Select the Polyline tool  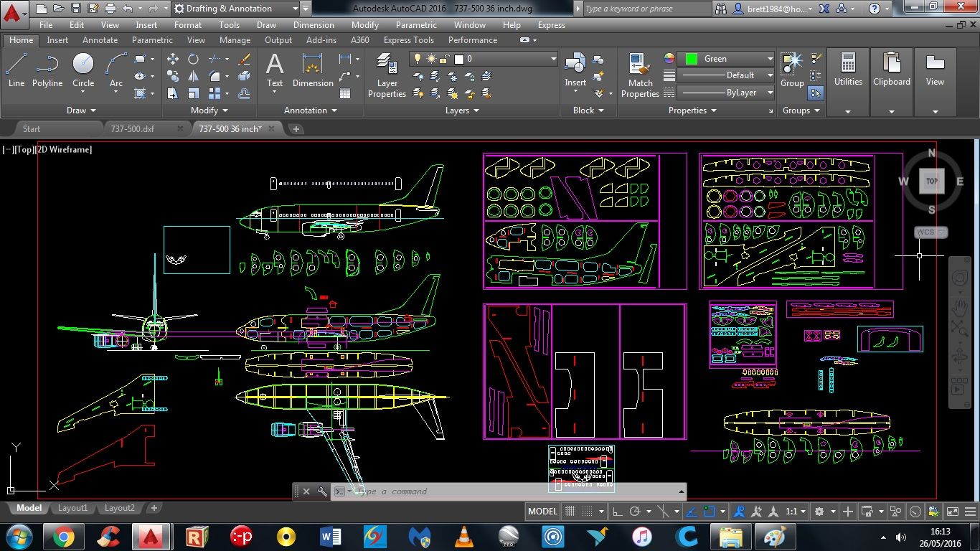pos(47,70)
